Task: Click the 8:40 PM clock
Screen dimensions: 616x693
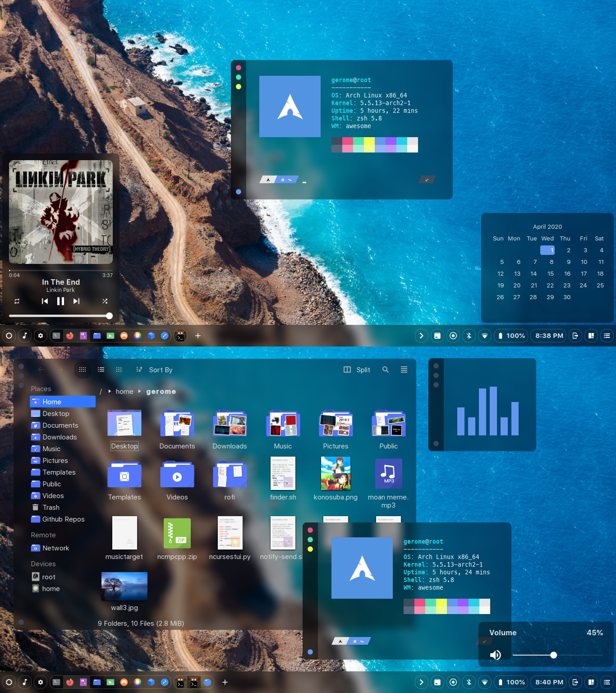Action: point(549,682)
